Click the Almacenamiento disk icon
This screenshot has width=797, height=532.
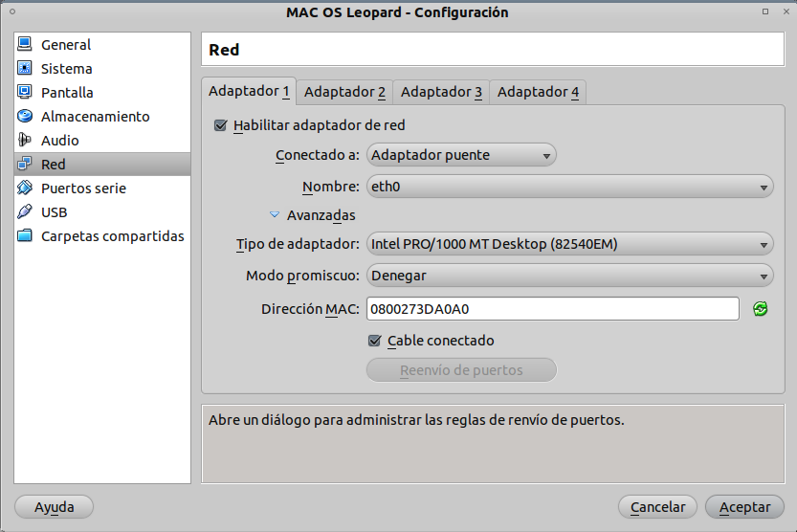[x=25, y=116]
